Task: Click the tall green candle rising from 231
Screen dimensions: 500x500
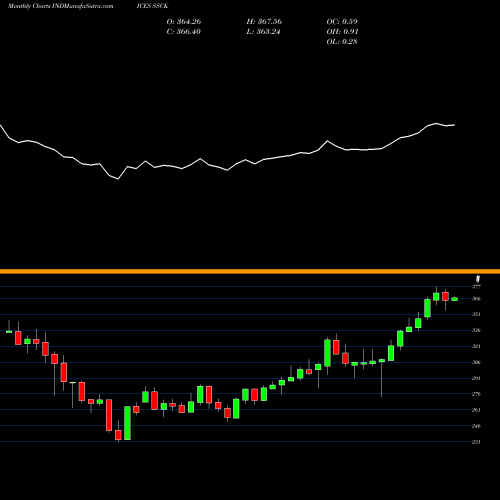Action: point(127,423)
